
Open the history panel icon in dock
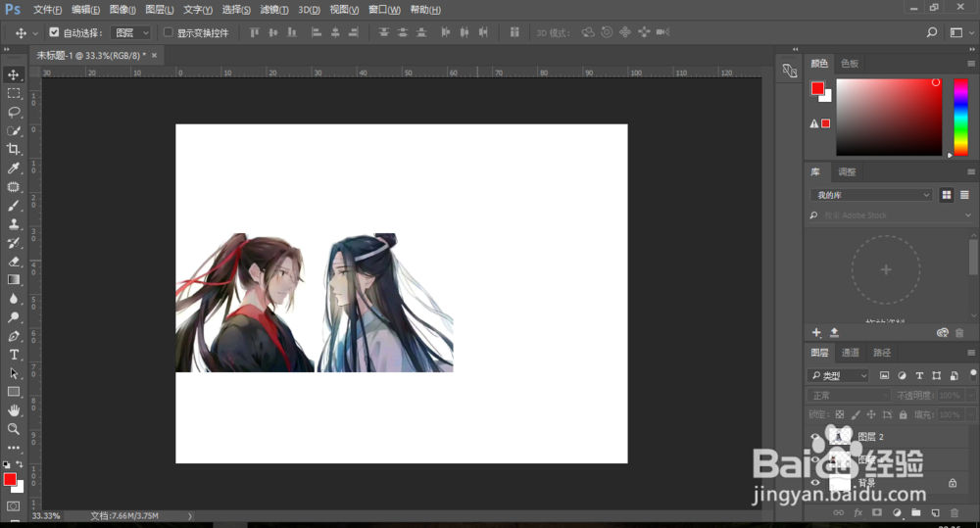pos(789,71)
